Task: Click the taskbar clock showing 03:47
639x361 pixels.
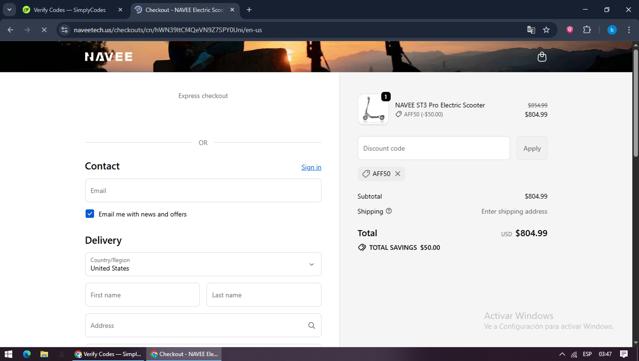Action: (x=605, y=354)
